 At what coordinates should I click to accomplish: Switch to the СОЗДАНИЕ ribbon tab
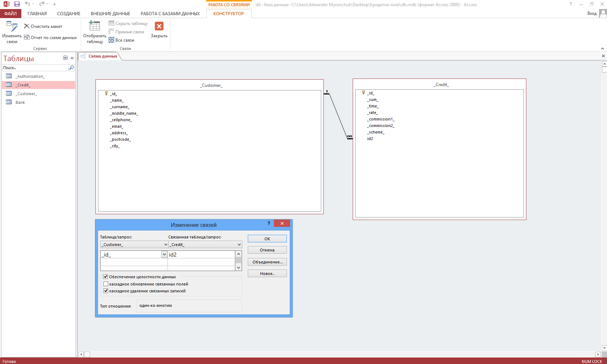click(69, 14)
